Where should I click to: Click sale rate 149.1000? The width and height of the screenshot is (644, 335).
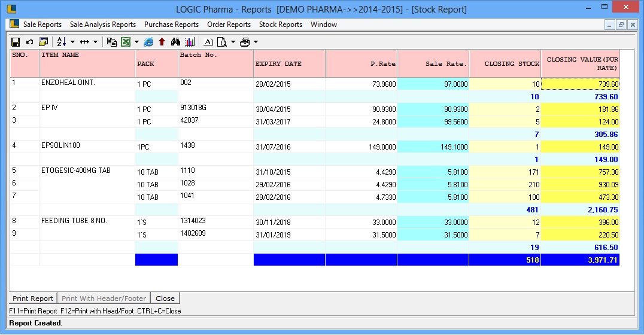[454, 147]
